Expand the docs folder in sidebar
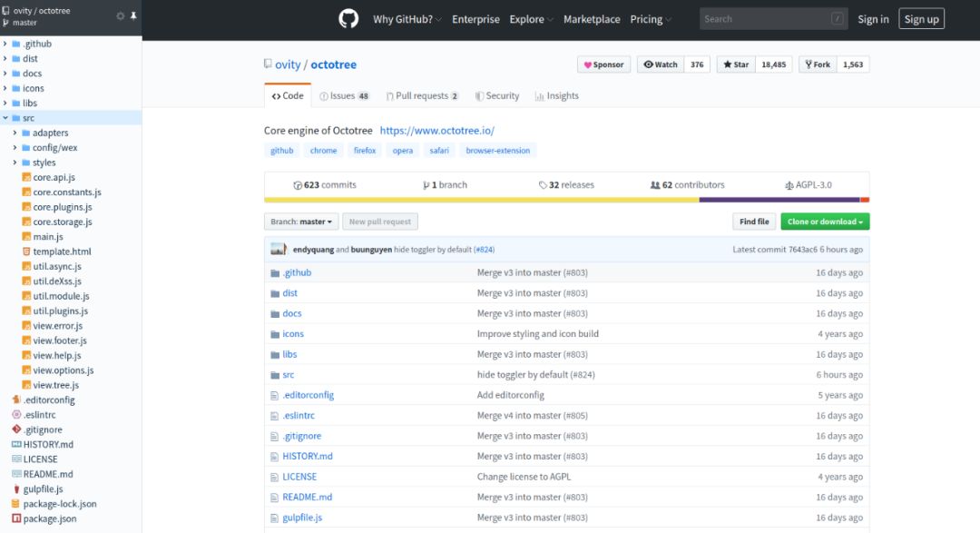This screenshot has width=980, height=533. click(5, 74)
